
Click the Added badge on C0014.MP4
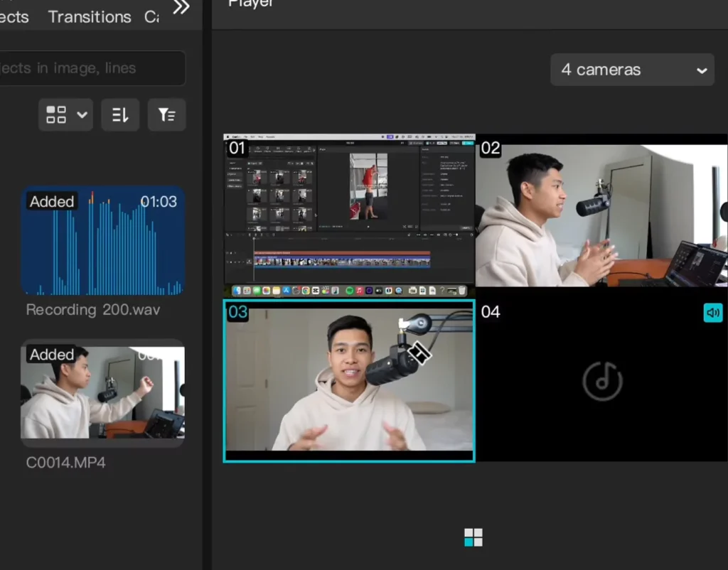point(52,355)
